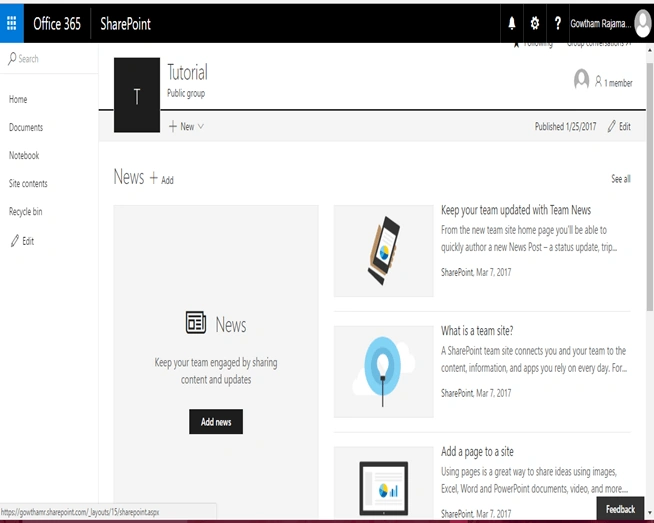
Task: Click the scrollbar up arrow
Action: click(650, 50)
